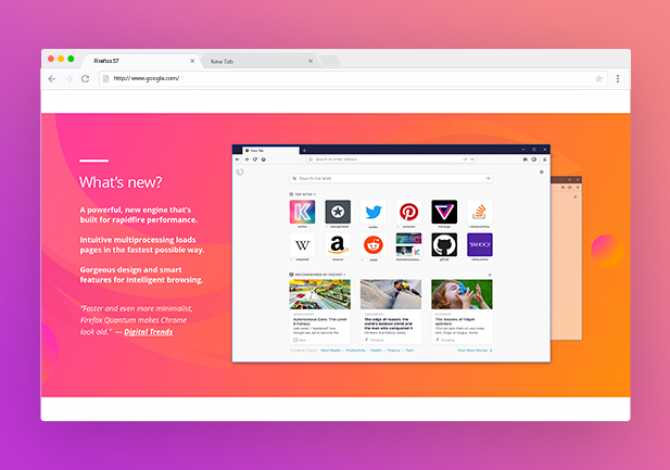Click text 'Gorgeous design and smart'
The height and width of the screenshot is (470, 670).
(131, 270)
